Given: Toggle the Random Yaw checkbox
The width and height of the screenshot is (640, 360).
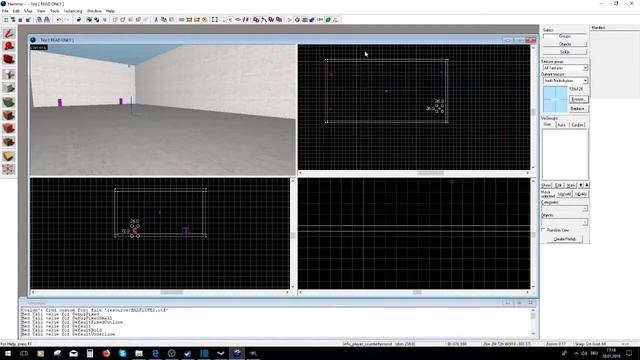Looking at the screenshot, I should (544, 230).
